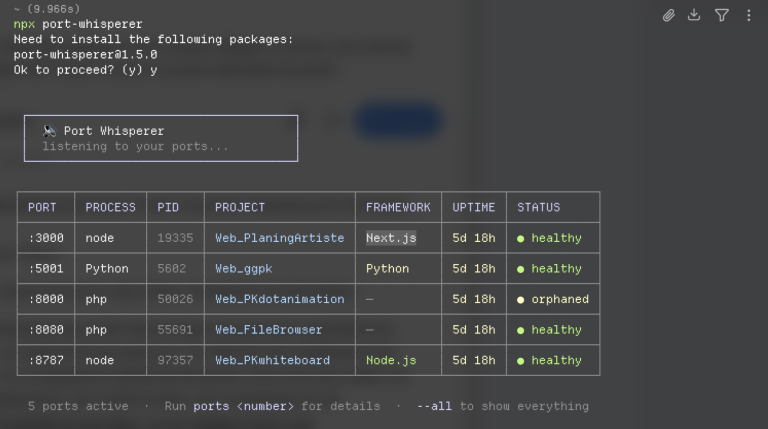This screenshot has width=768, height=429.
Task: Click the PORT column header
Action: tap(42, 208)
